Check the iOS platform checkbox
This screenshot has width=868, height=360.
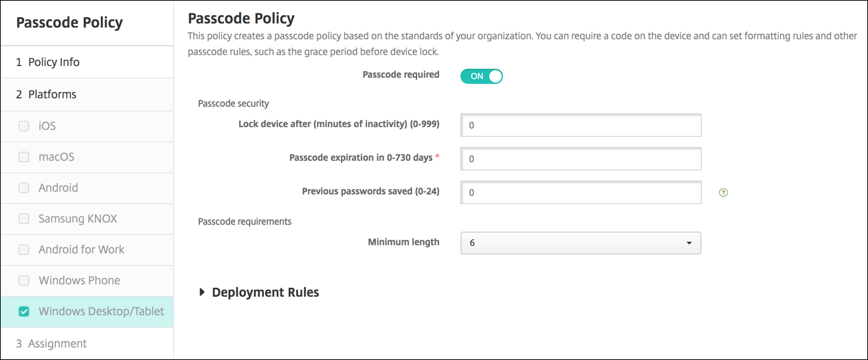24,126
